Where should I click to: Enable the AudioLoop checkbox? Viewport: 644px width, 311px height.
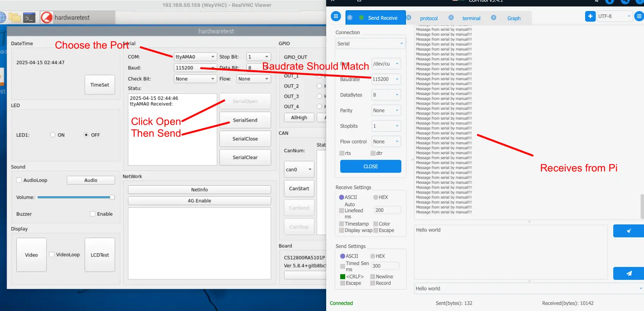click(x=19, y=180)
